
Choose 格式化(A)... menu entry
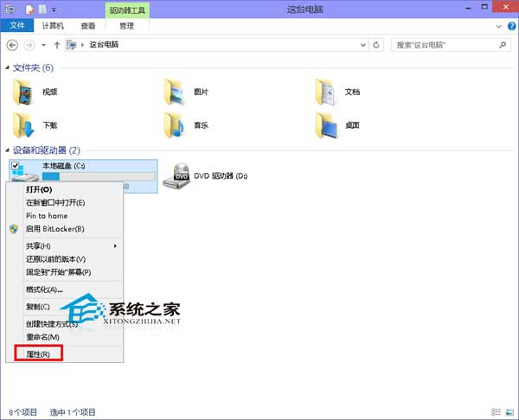(64, 290)
